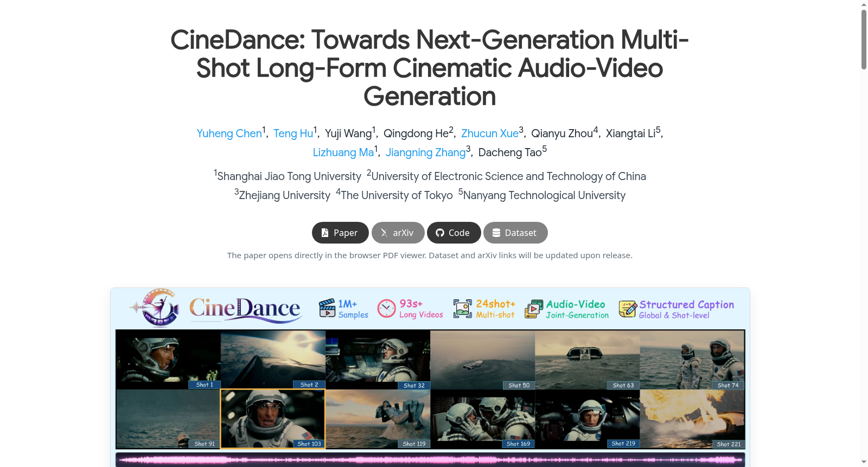This screenshot has width=868, height=467.
Task: Open Teng Hu author link
Action: [293, 133]
